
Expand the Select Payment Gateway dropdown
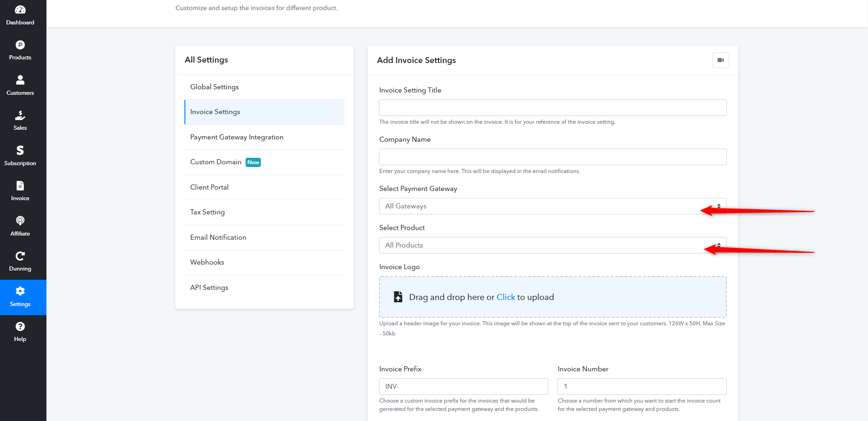pos(553,206)
